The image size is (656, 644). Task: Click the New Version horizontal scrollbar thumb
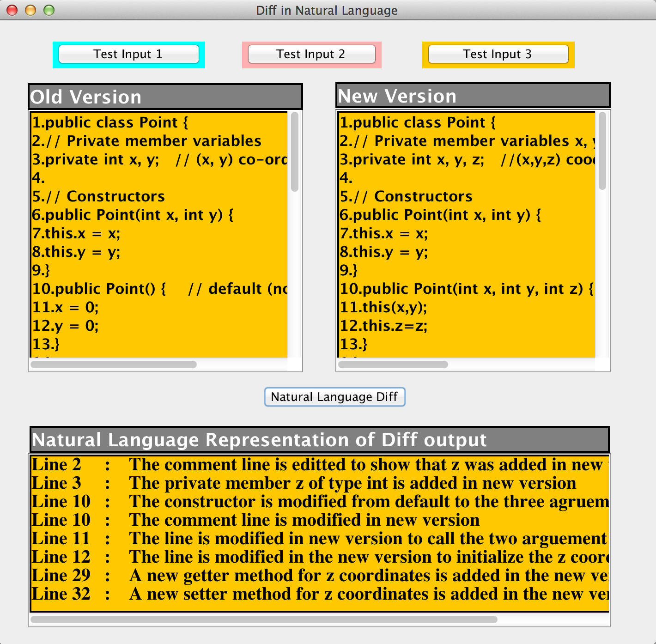pos(393,365)
